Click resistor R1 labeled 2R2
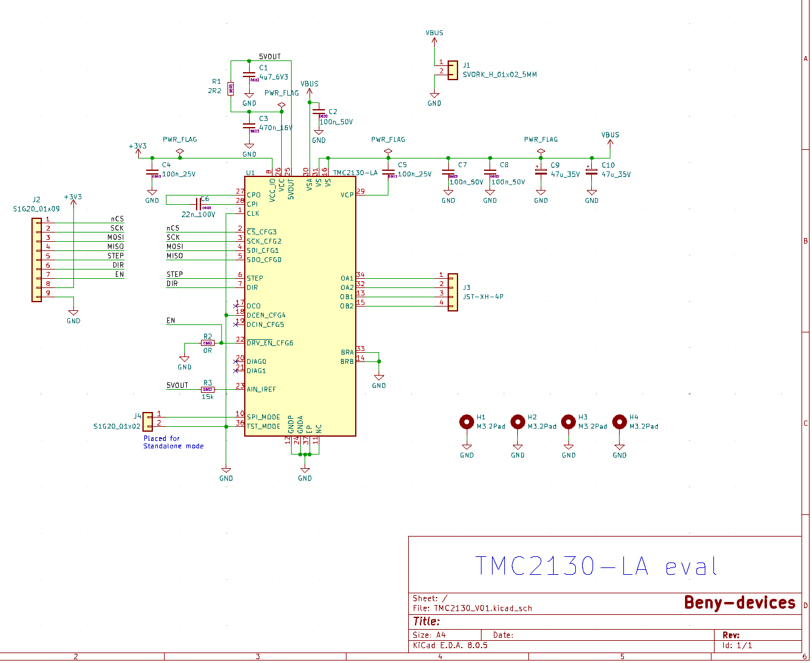 click(x=231, y=88)
